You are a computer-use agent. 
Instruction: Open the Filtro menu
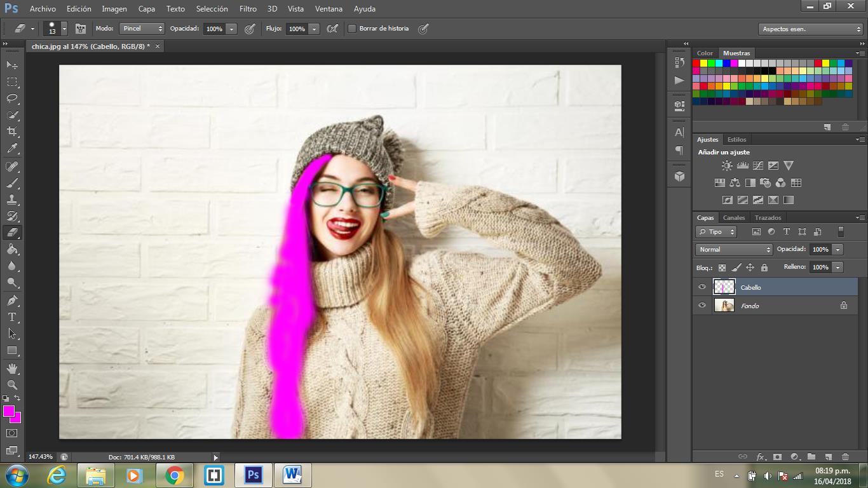click(x=248, y=9)
